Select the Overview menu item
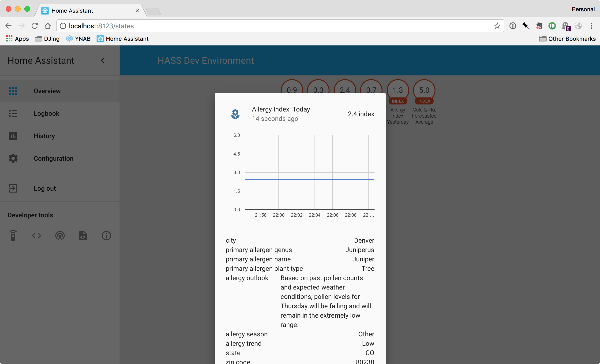Screen dimensions: 600x364 pos(60,91)
